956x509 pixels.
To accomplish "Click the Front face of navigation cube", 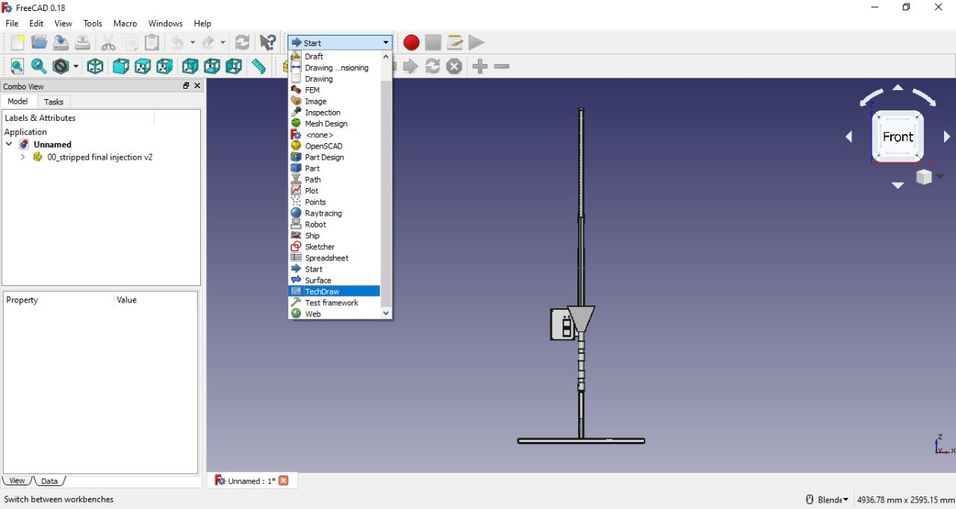I will point(897,137).
